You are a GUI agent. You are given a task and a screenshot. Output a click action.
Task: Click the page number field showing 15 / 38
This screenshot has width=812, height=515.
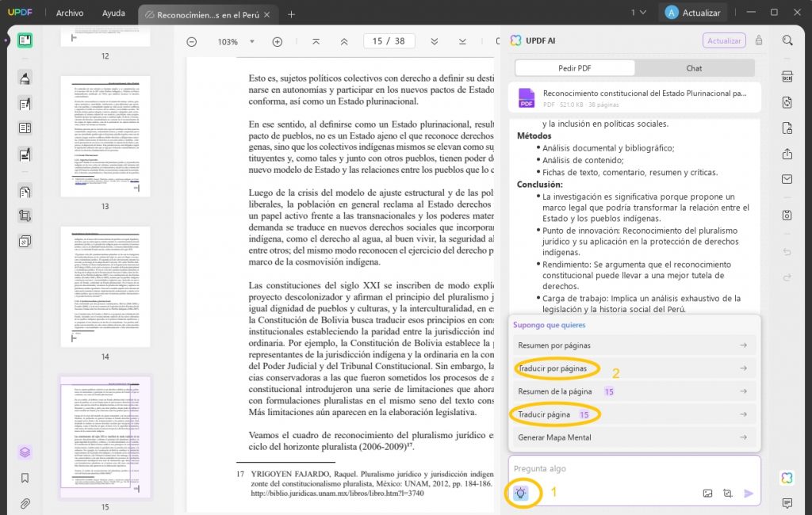[389, 40]
